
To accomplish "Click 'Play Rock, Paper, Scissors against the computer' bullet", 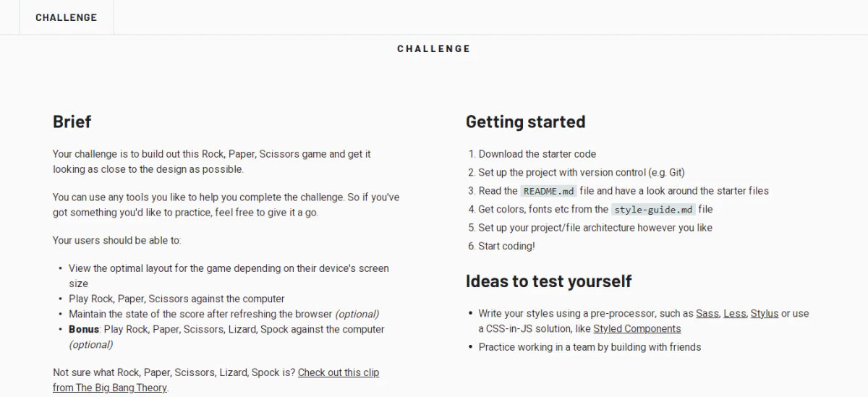I will coord(176,299).
